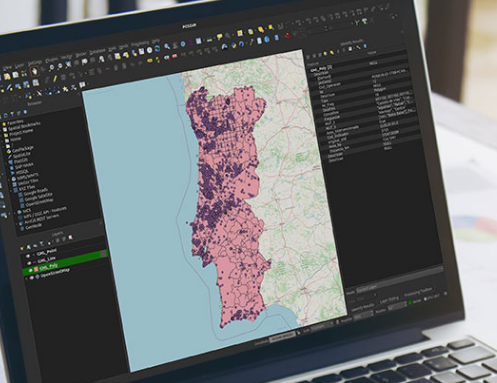Expand the XYZ Tiles tree node

[10, 192]
